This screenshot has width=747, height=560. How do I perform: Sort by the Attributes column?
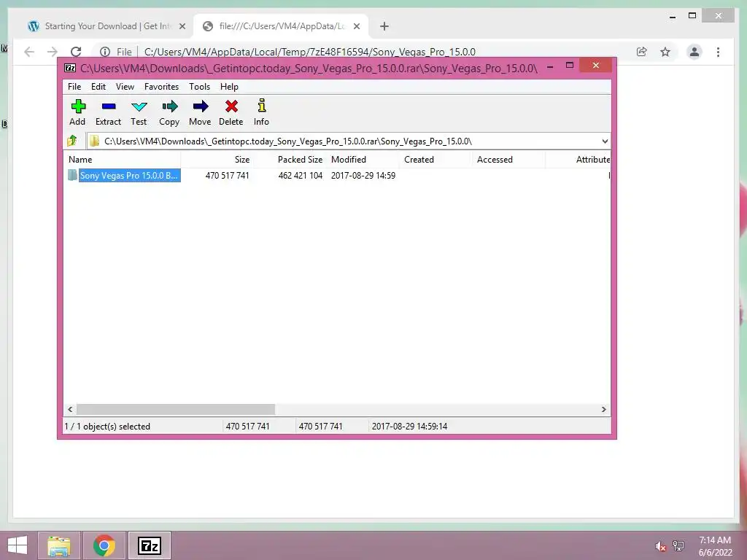coord(578,160)
